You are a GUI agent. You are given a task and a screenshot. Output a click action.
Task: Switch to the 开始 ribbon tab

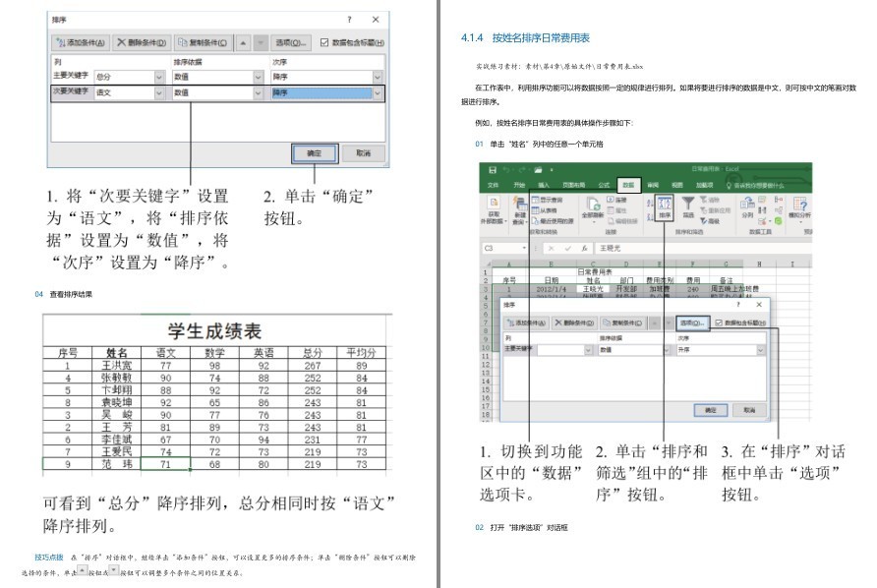click(519, 185)
